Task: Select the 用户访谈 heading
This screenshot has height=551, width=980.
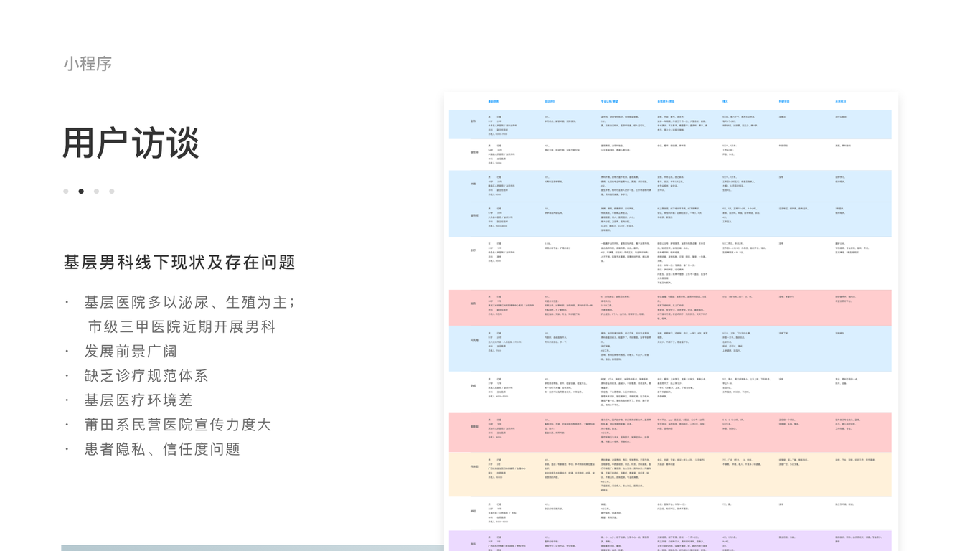Action: coord(131,143)
